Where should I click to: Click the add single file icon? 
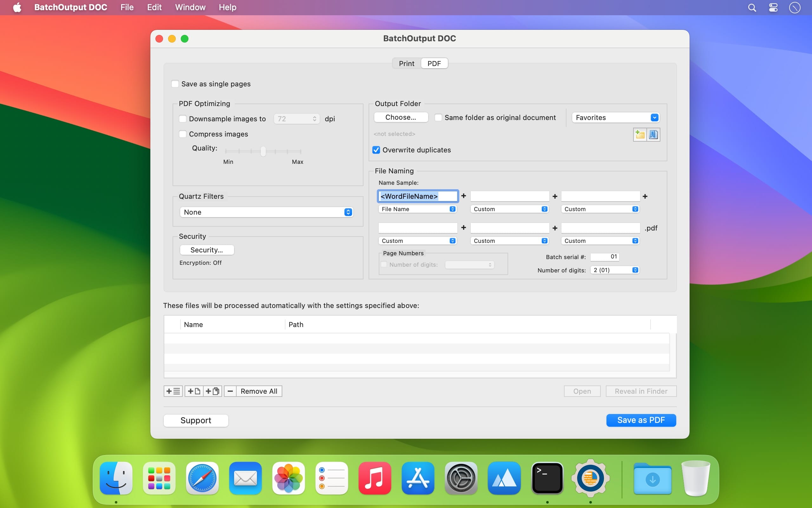tap(194, 391)
